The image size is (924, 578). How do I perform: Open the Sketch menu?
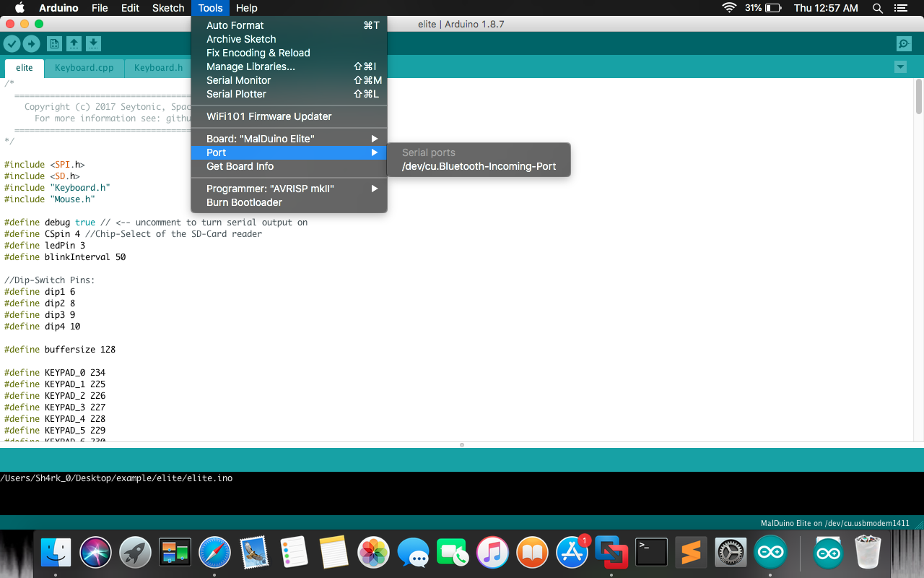click(x=167, y=8)
